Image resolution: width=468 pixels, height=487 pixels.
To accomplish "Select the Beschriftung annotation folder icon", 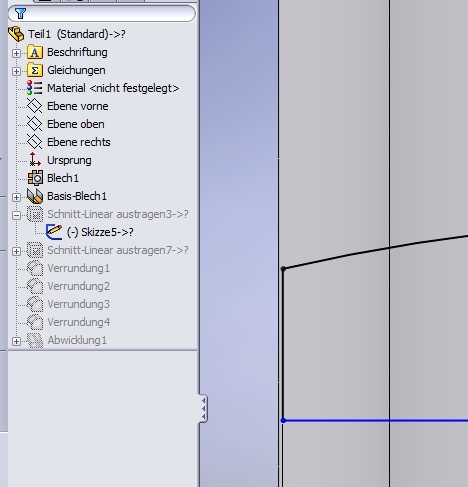I will tap(35, 52).
